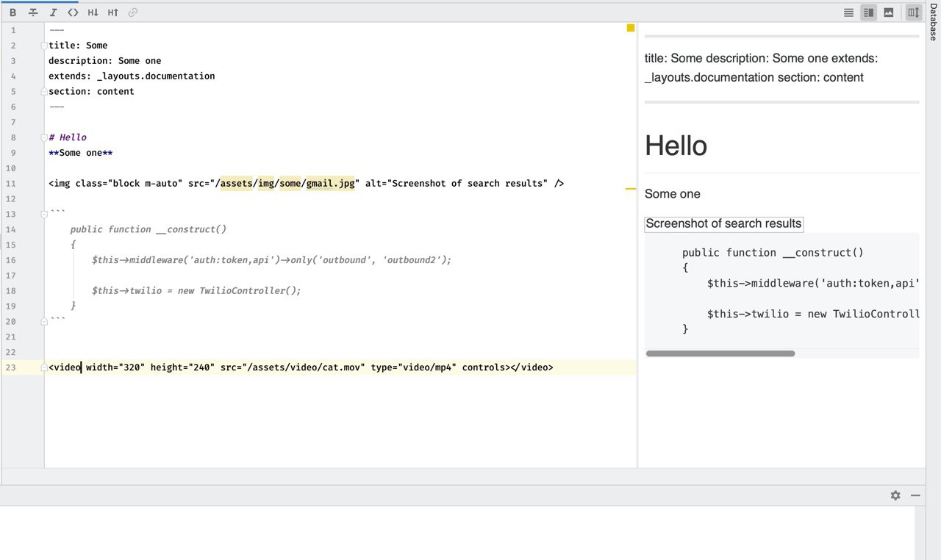Switch to preview-only view with the image icon

pos(889,12)
